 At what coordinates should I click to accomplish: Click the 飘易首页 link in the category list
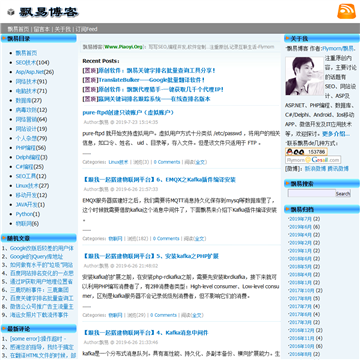coord(26,53)
